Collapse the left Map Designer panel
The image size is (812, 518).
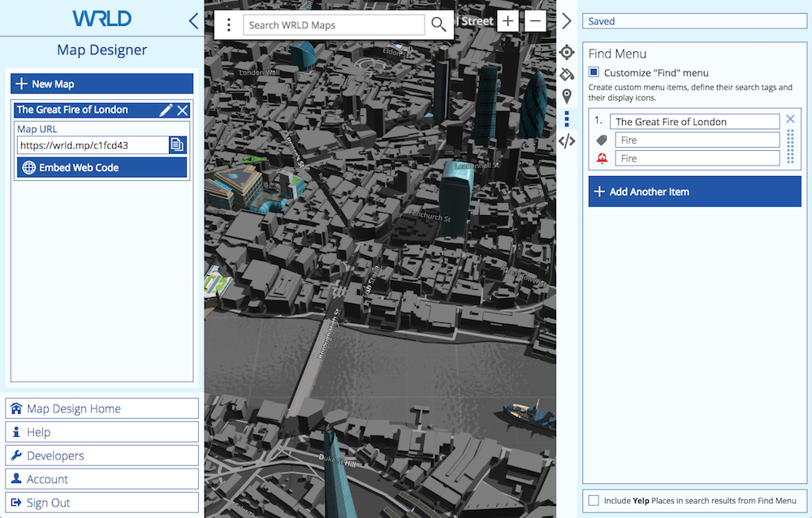[x=193, y=21]
